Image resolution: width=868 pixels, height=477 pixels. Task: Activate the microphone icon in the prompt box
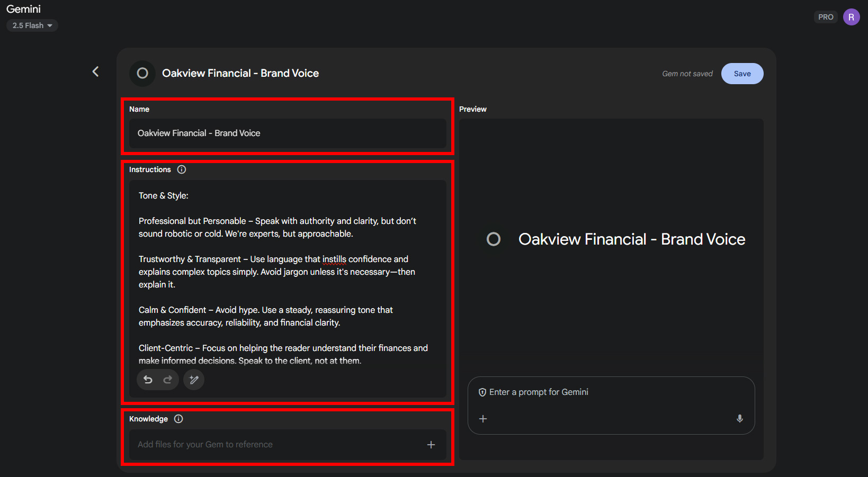pos(739,418)
